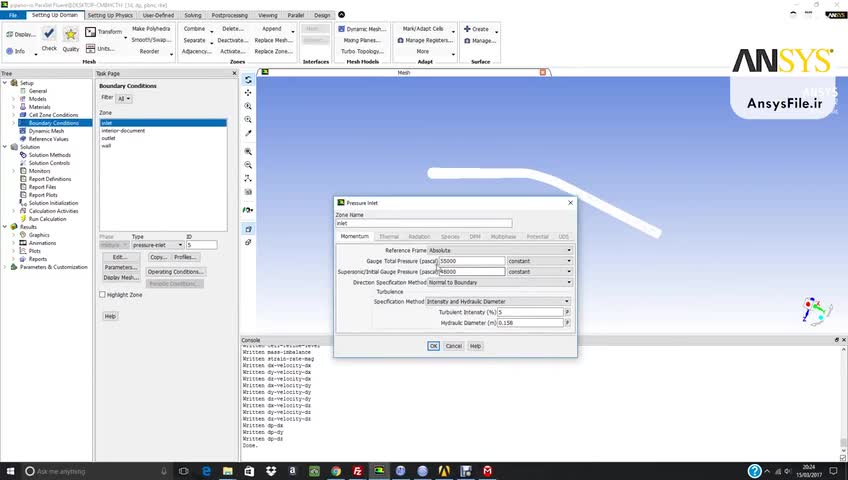The image size is (848, 480).
Task: Open FileZilla from taskbar
Action: point(357,471)
